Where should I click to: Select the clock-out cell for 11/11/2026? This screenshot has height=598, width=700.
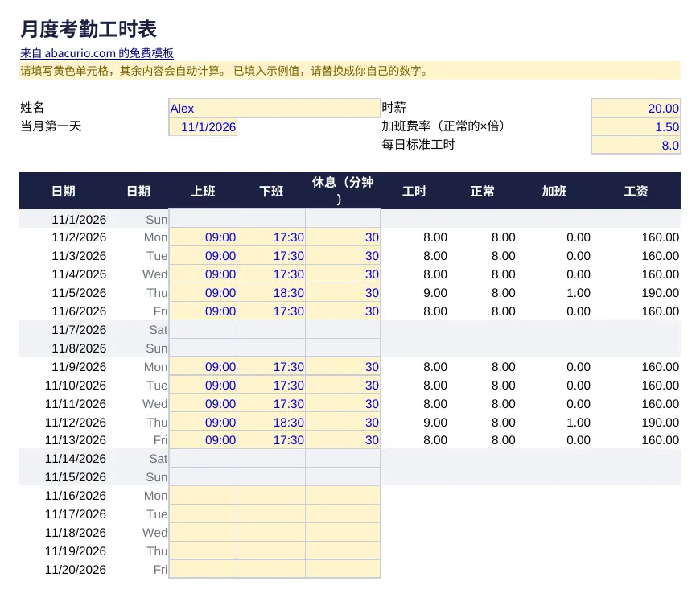(x=271, y=404)
